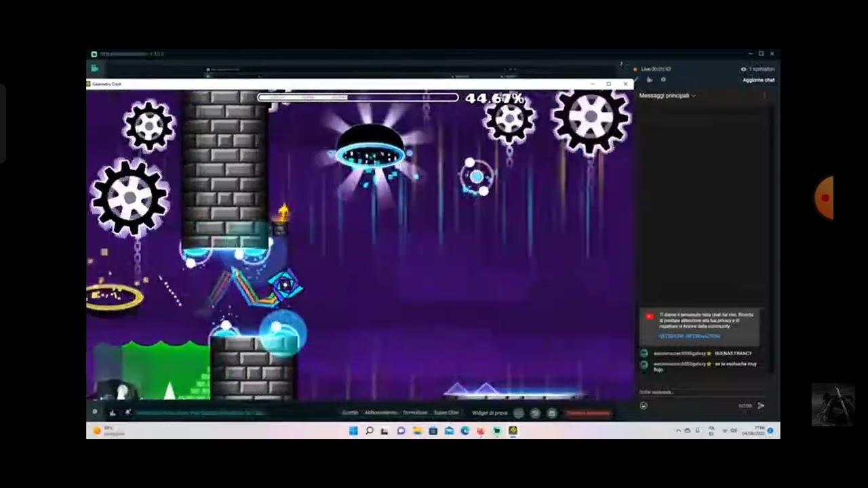Click the Geometry Dash window title
868x488 pixels.
pyautogui.click(x=106, y=84)
